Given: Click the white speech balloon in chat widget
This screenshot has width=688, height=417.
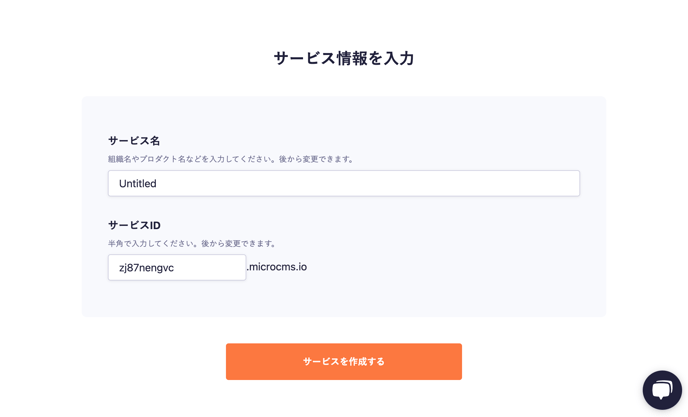Looking at the screenshot, I should click(x=662, y=389).
